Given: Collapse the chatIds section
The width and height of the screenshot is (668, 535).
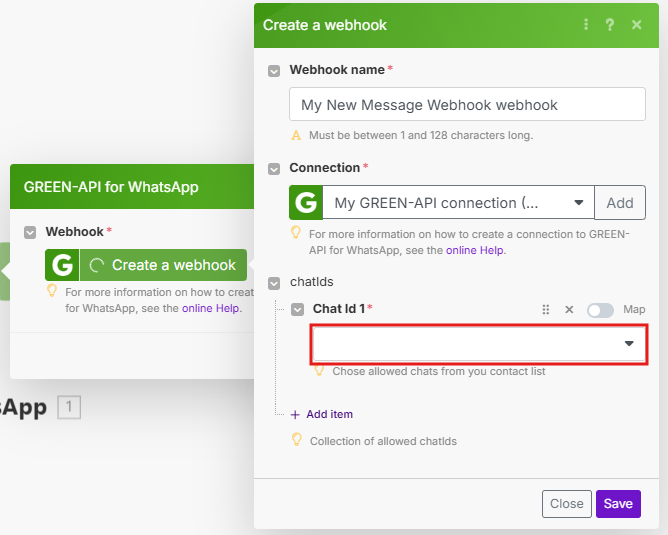Looking at the screenshot, I should [x=274, y=283].
